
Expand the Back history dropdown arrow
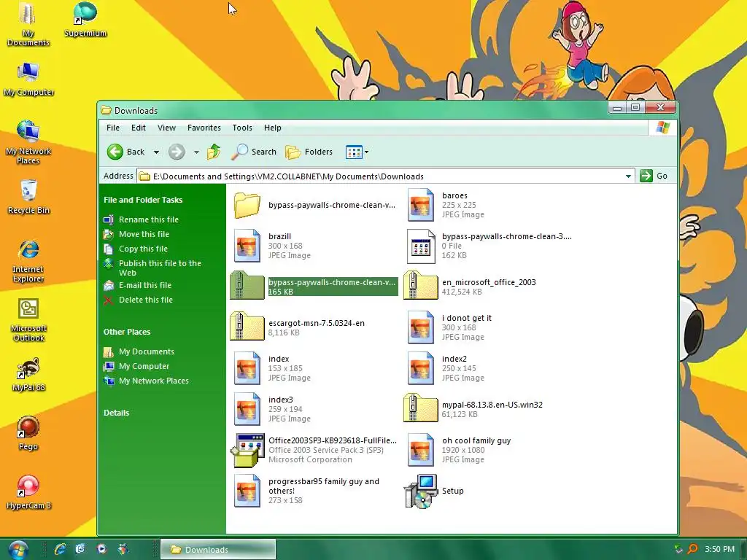pyautogui.click(x=156, y=152)
